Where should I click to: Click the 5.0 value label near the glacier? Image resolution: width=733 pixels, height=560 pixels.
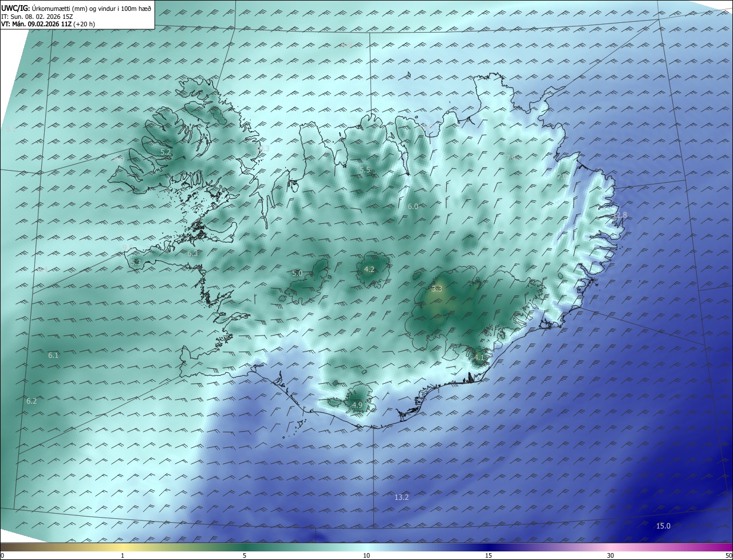pyautogui.click(x=297, y=274)
